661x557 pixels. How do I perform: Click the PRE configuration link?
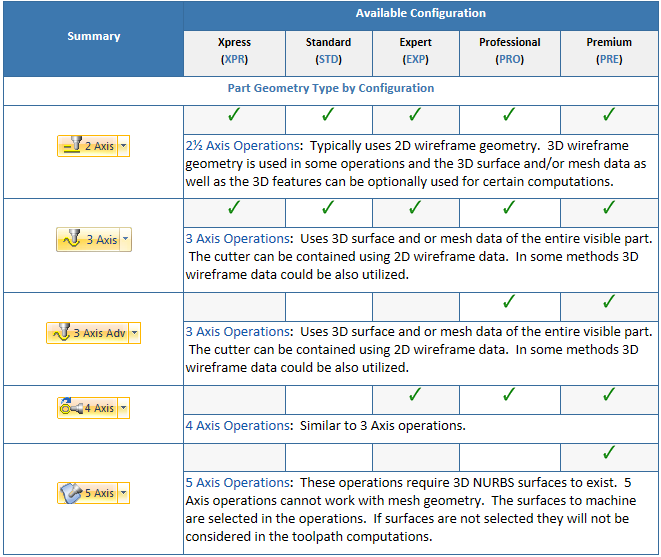(x=609, y=60)
